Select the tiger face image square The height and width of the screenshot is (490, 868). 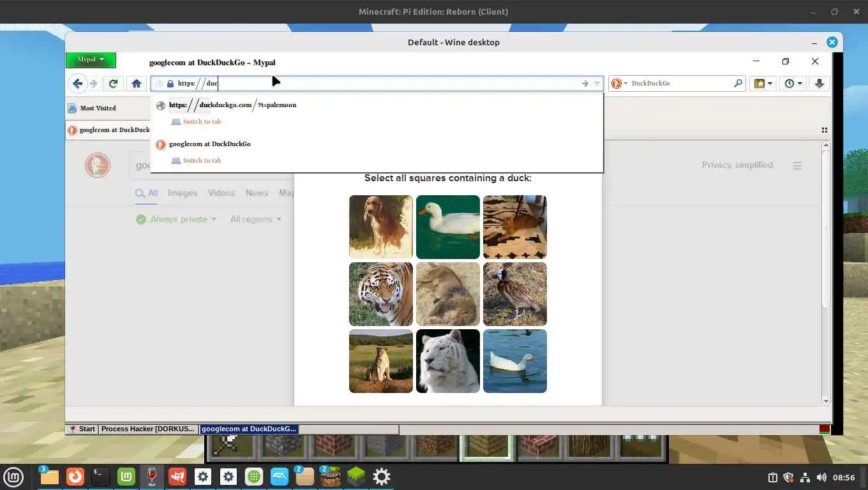[x=381, y=294]
